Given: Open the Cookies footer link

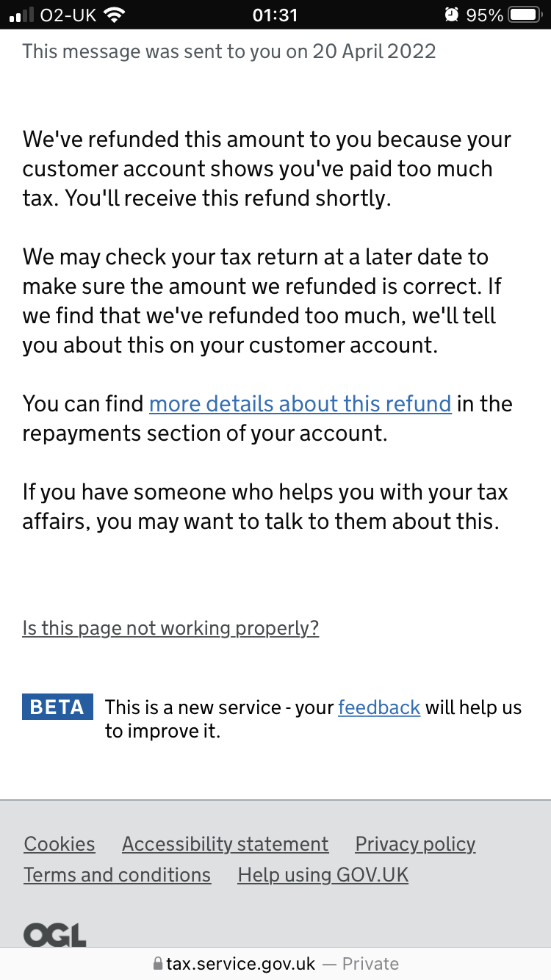Looking at the screenshot, I should tap(60, 844).
